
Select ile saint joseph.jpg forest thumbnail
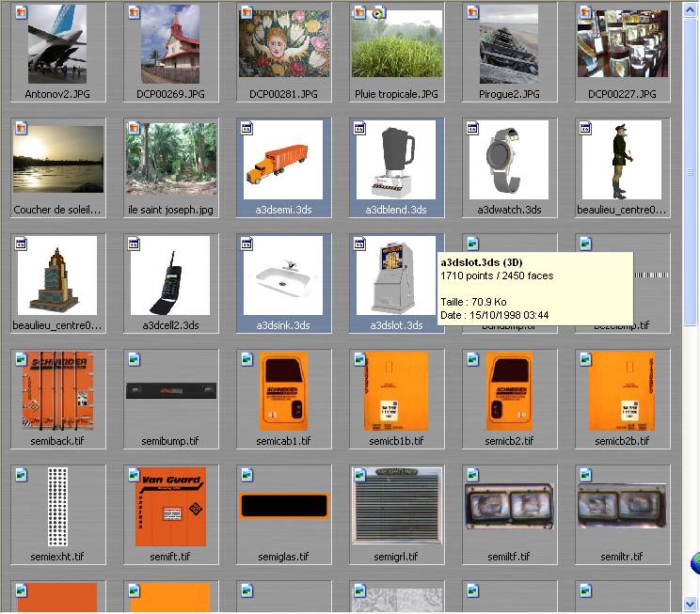(x=171, y=159)
